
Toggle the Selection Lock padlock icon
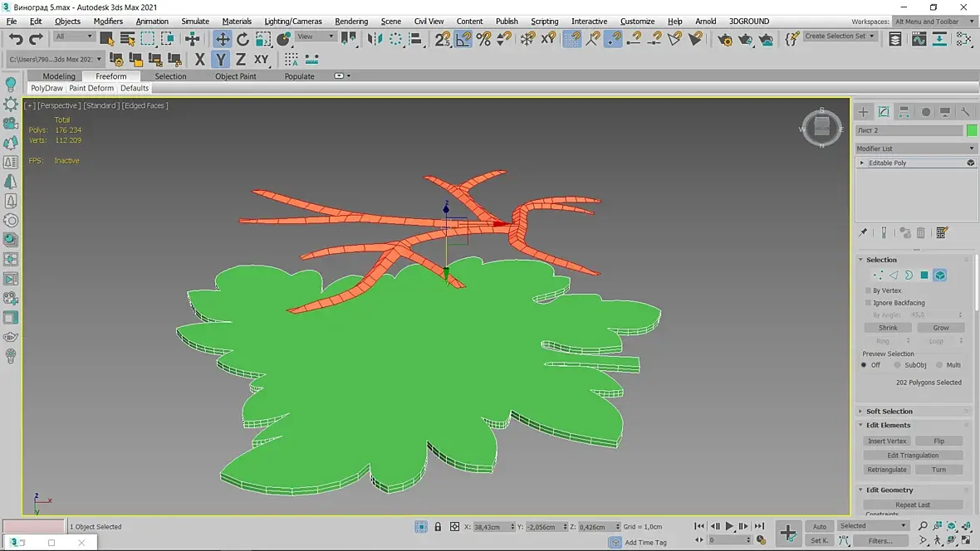click(438, 527)
